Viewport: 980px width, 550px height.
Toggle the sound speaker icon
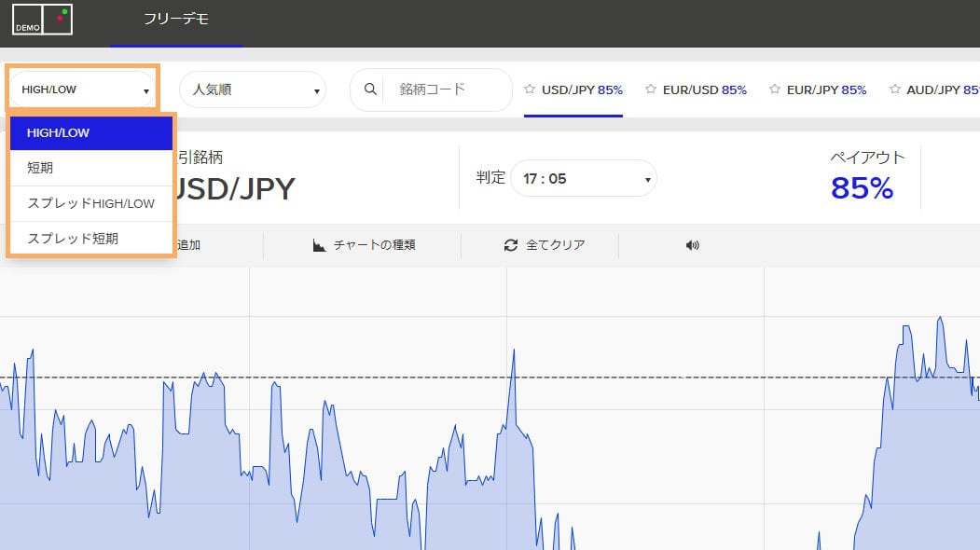click(x=693, y=245)
